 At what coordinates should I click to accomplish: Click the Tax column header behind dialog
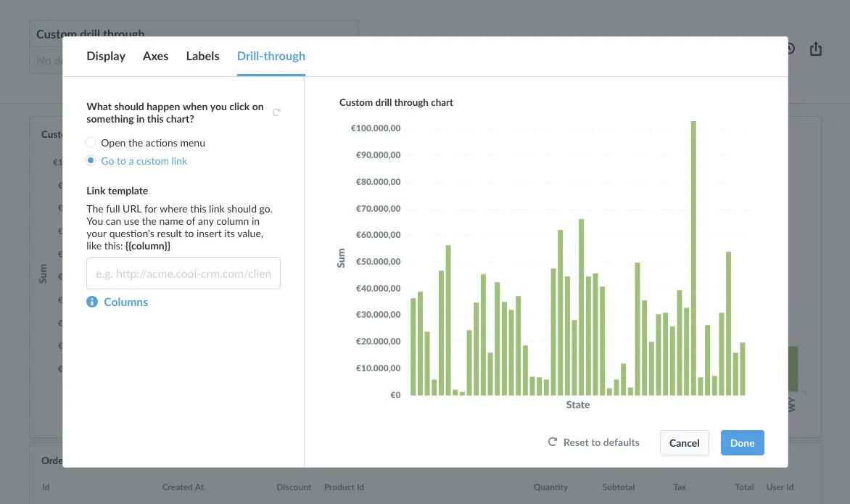point(680,487)
